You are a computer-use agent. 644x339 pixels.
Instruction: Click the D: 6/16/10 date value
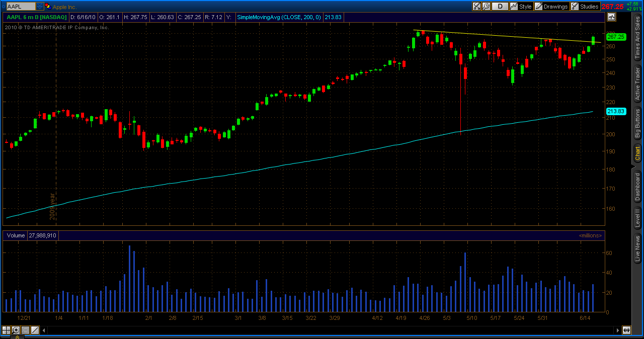tap(83, 17)
